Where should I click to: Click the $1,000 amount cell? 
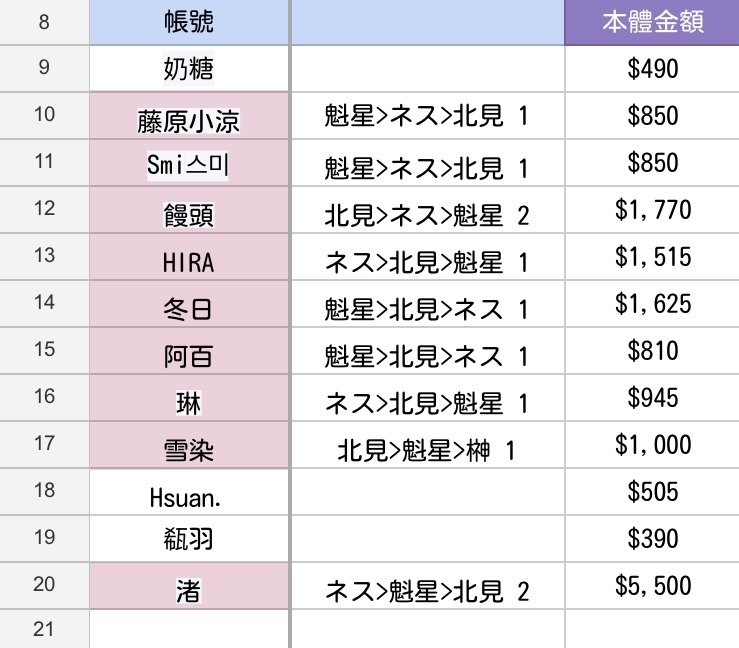pos(652,445)
